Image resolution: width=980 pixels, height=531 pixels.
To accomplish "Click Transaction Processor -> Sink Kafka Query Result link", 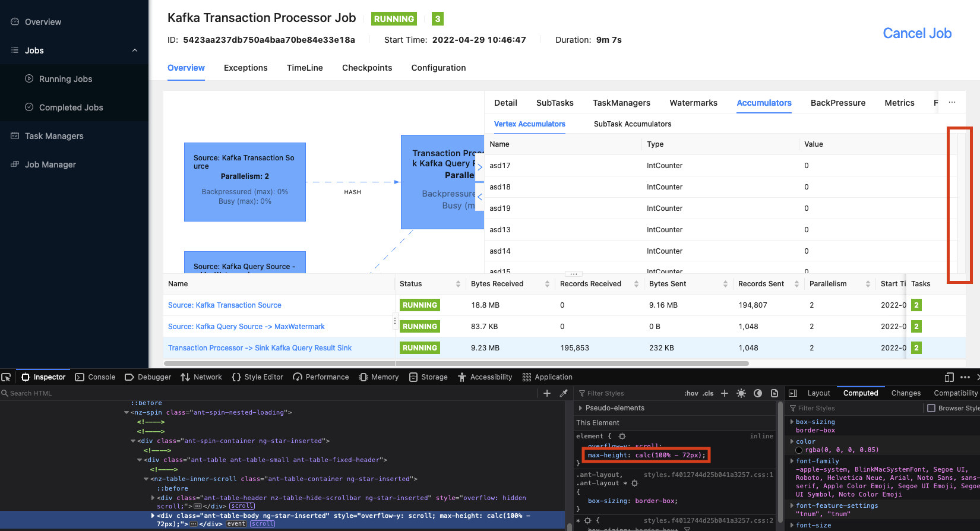I will (x=260, y=348).
